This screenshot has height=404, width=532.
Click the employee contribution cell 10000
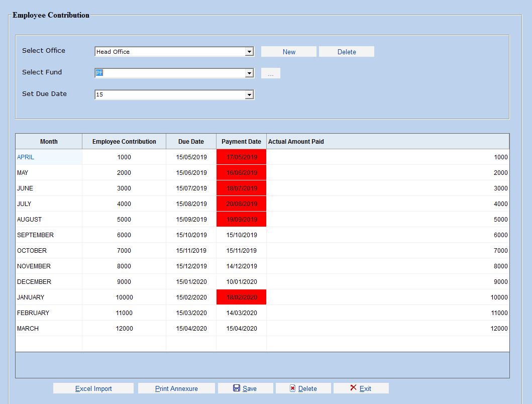(124, 298)
